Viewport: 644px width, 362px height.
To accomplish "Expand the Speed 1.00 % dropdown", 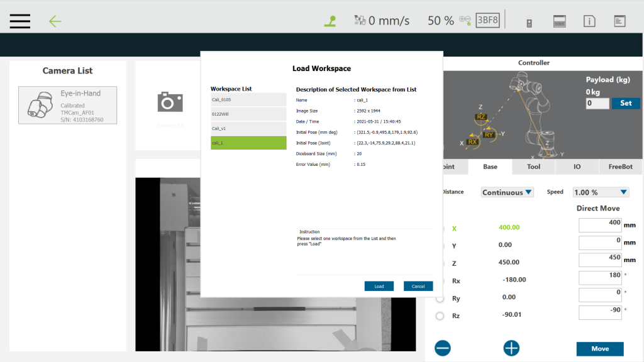I will pos(601,192).
